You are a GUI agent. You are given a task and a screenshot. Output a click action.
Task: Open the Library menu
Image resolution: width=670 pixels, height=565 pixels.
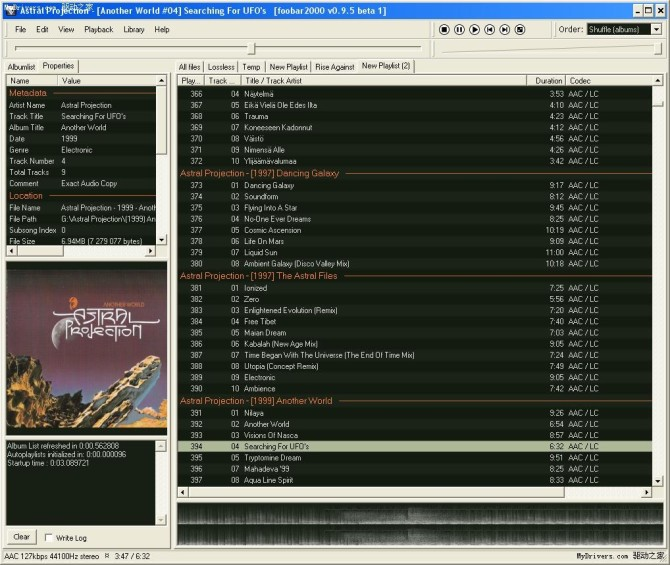point(134,30)
